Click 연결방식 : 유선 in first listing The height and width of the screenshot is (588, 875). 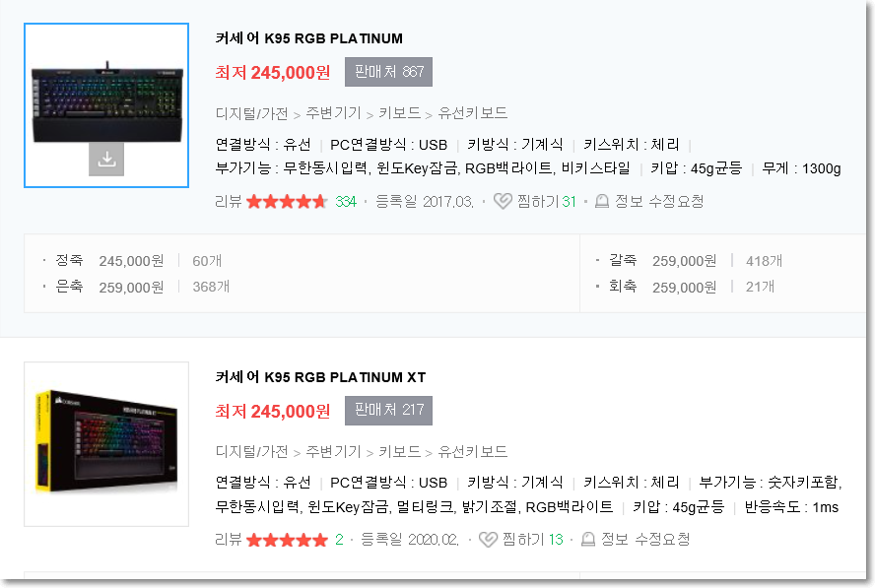point(263,145)
